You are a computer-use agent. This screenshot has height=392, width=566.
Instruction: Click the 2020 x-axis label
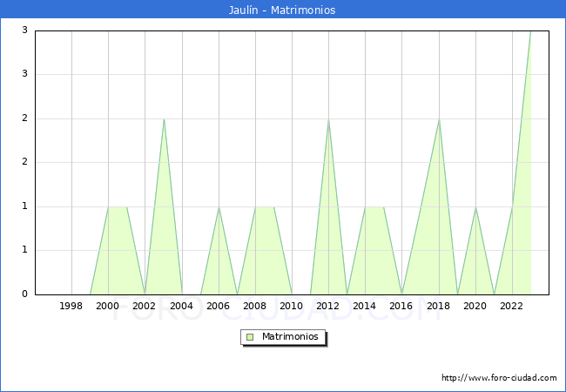[475, 306]
